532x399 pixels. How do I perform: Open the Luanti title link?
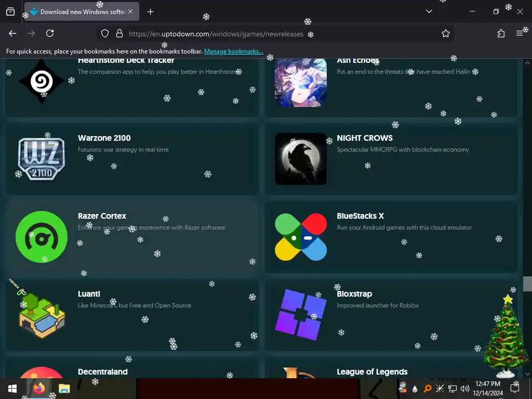pyautogui.click(x=89, y=294)
